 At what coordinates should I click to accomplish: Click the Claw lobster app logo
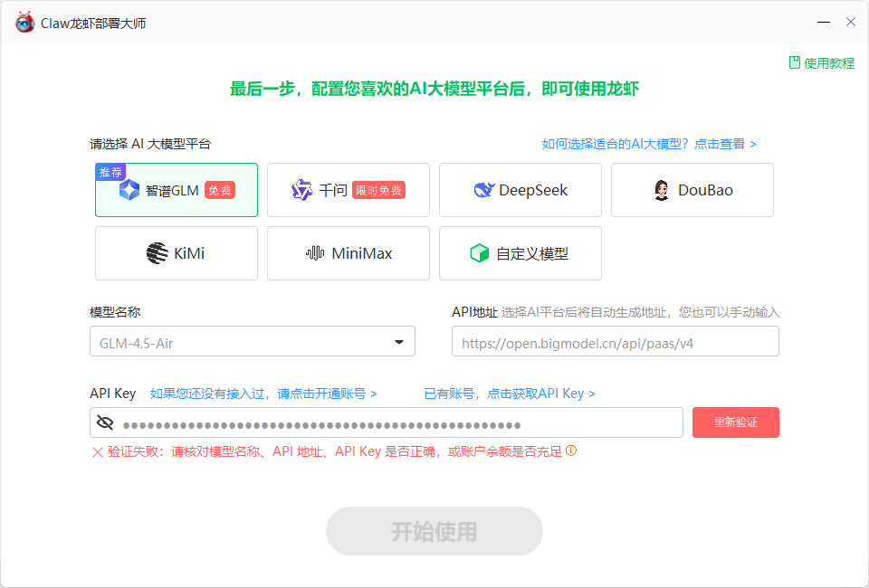click(25, 23)
